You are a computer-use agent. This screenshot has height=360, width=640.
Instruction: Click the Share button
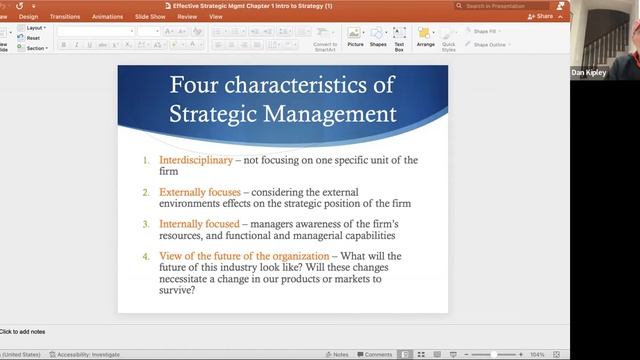pos(540,16)
